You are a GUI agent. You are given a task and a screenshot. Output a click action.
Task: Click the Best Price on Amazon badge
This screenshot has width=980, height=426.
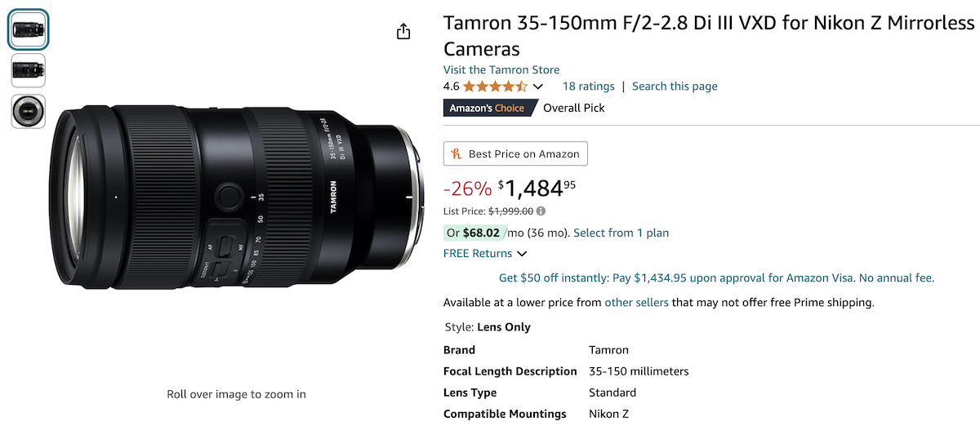click(515, 153)
